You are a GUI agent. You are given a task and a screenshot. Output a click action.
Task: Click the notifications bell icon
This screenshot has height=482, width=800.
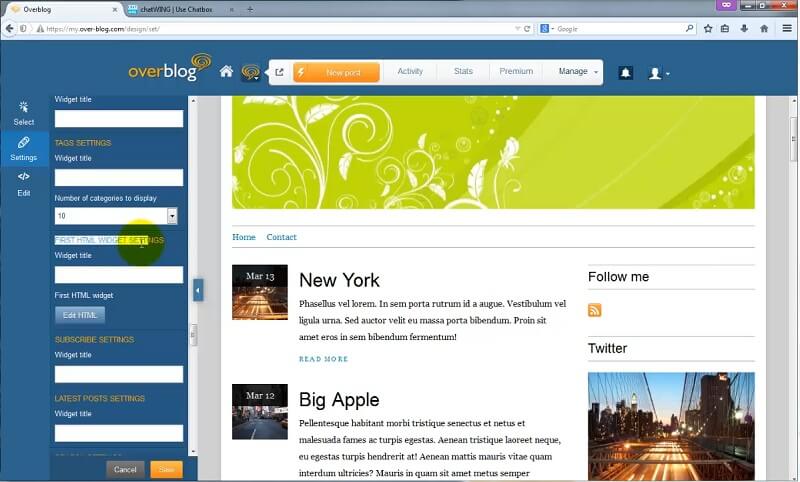click(x=626, y=72)
